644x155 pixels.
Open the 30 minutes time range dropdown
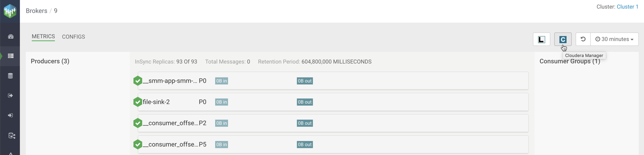(x=614, y=39)
